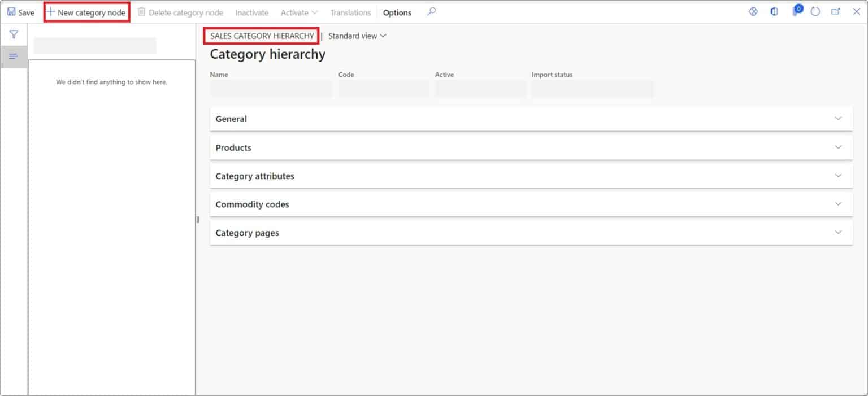Image resolution: width=868 pixels, height=396 pixels.
Task: Click the search magnifier icon in toolbar
Action: tap(431, 12)
